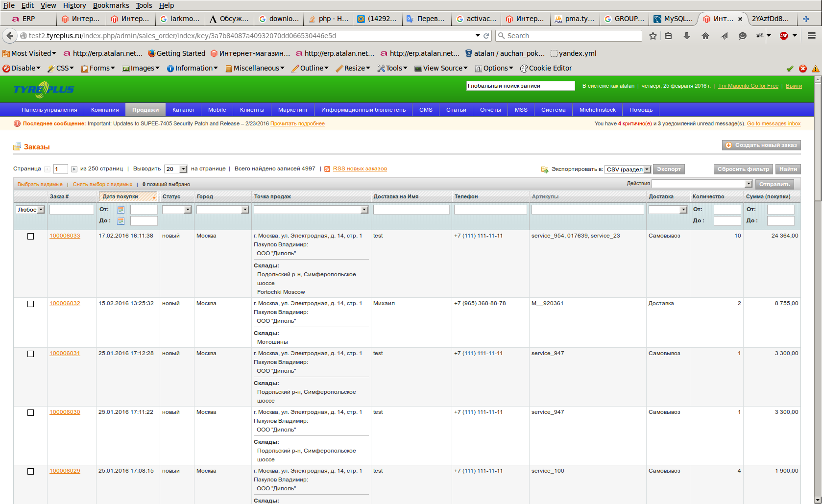Click the bookmark star icon

[653, 36]
